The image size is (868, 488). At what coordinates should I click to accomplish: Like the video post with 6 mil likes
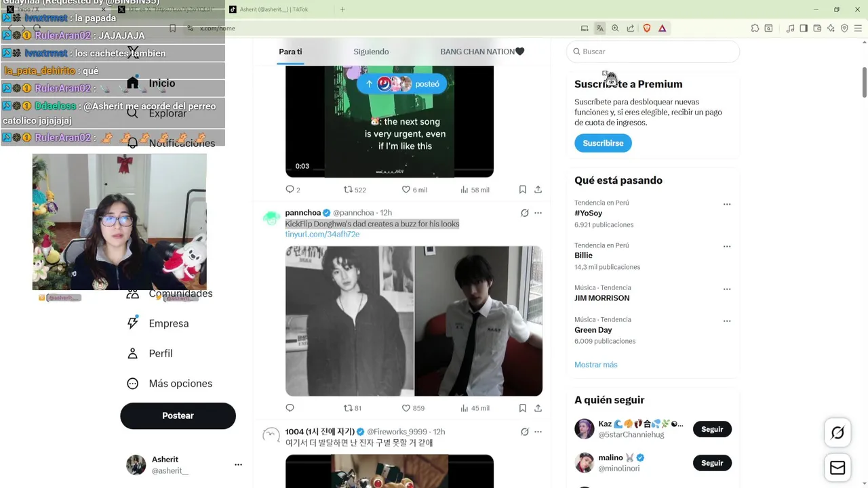(414, 190)
